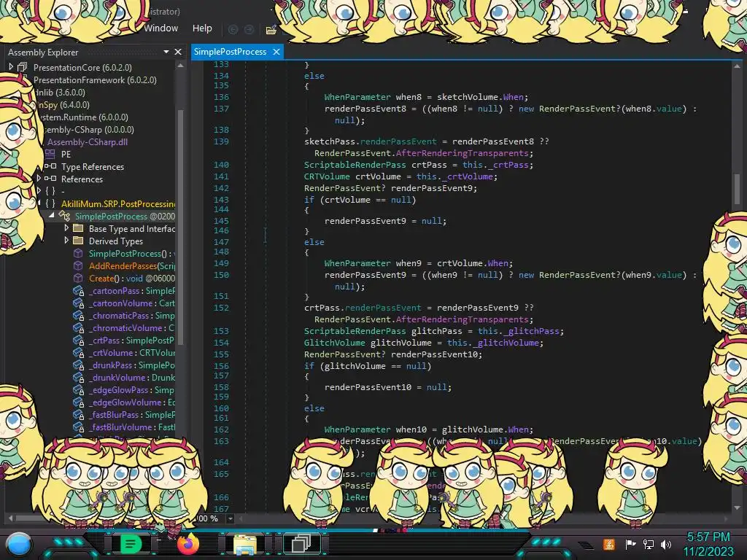Expand the "-" namespace node

pyautogui.click(x=39, y=191)
